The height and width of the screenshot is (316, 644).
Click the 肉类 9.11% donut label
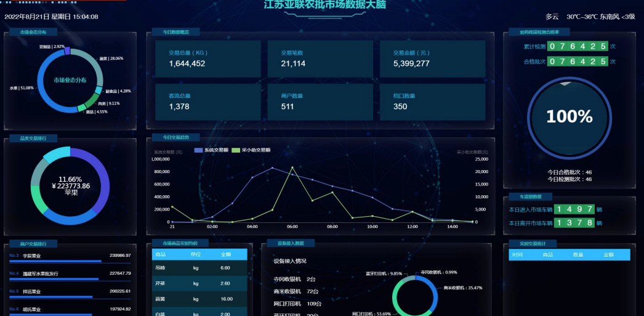coord(109,103)
